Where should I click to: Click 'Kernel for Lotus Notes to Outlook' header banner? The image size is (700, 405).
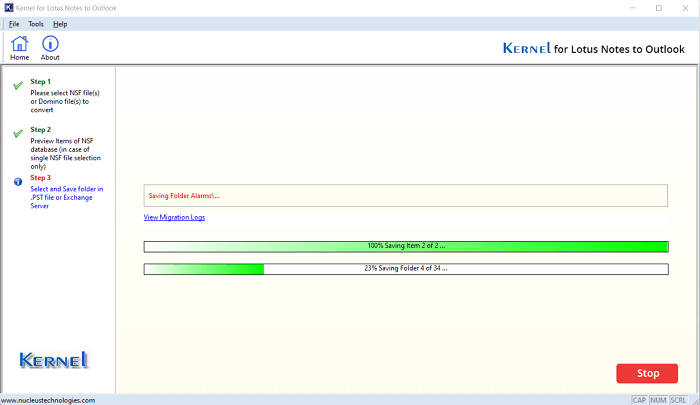[x=594, y=49]
